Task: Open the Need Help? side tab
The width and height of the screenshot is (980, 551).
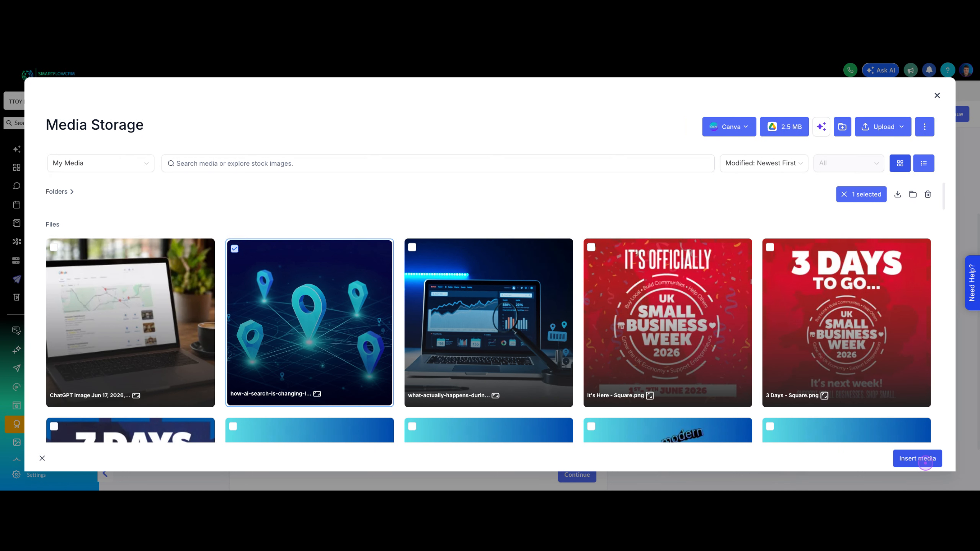Action: [x=972, y=283]
